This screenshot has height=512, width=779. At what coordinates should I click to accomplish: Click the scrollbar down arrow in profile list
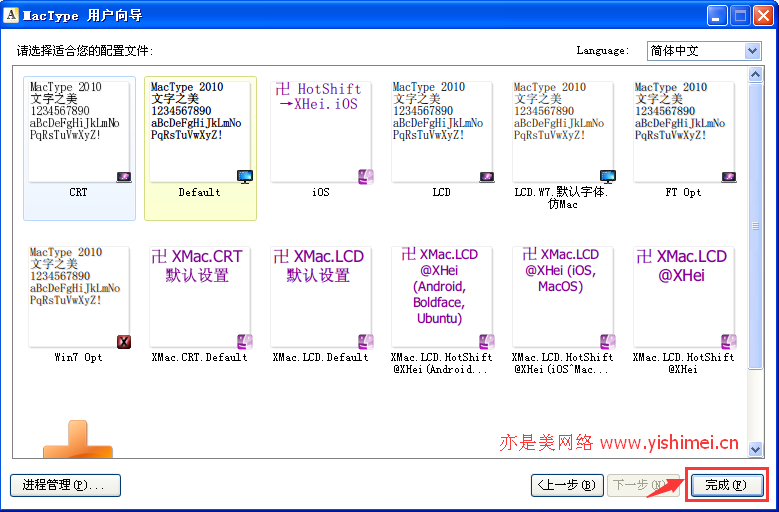755,449
